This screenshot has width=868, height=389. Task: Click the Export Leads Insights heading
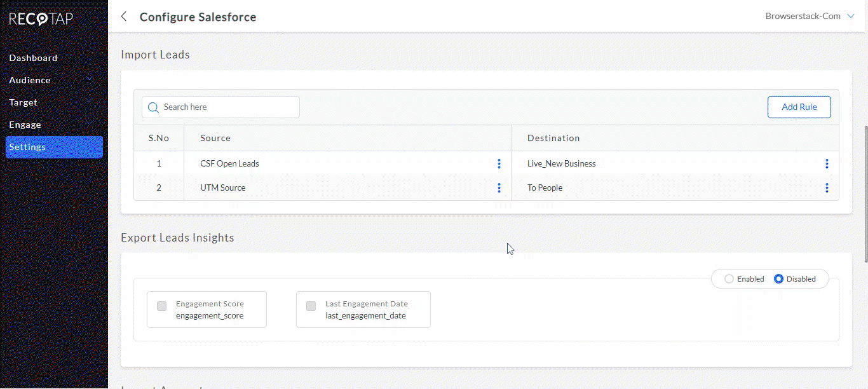coord(177,238)
